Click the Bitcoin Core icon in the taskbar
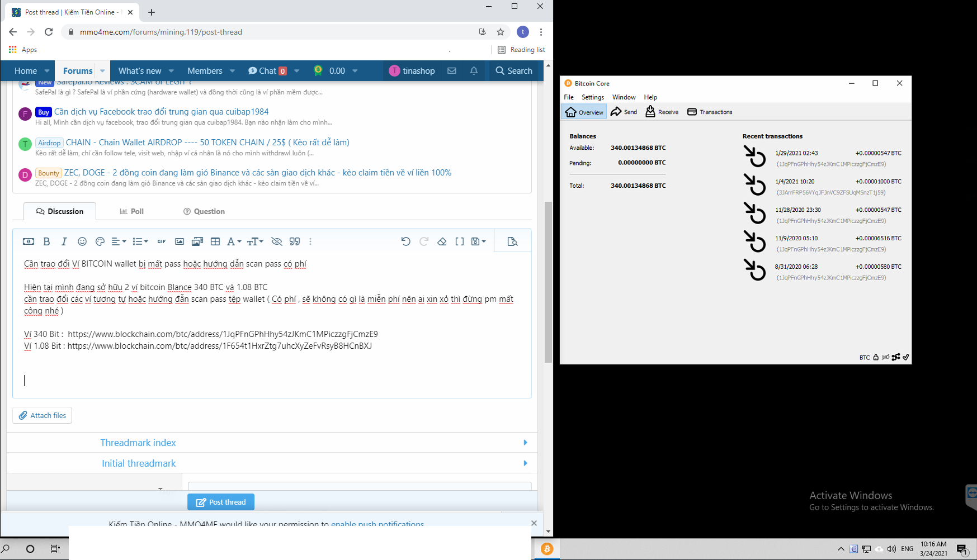 pyautogui.click(x=547, y=549)
